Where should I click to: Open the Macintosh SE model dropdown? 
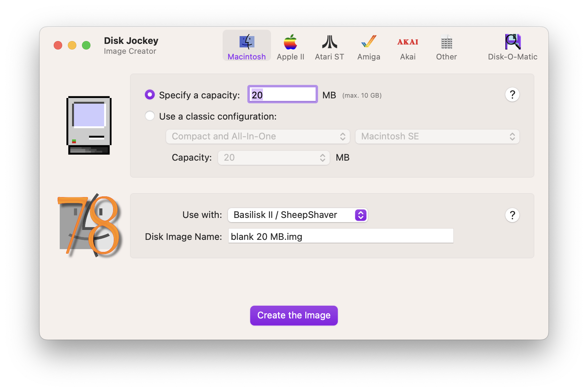[x=437, y=137]
